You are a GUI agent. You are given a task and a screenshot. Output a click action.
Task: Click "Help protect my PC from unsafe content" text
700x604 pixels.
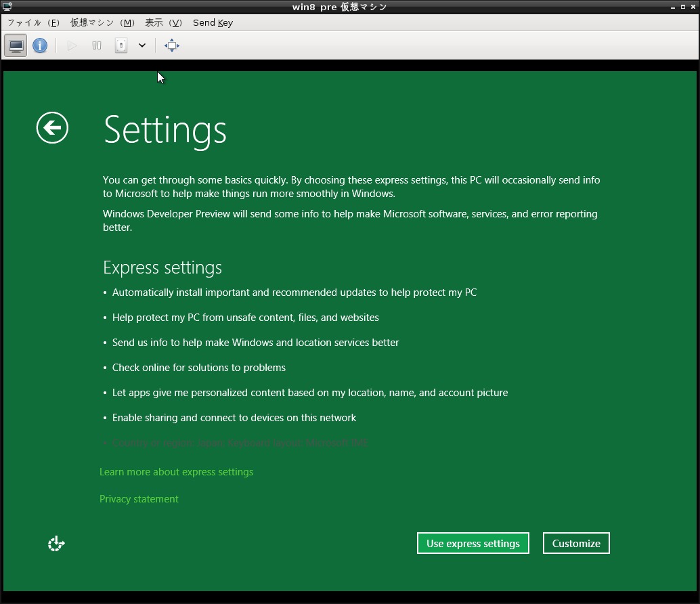pos(246,318)
